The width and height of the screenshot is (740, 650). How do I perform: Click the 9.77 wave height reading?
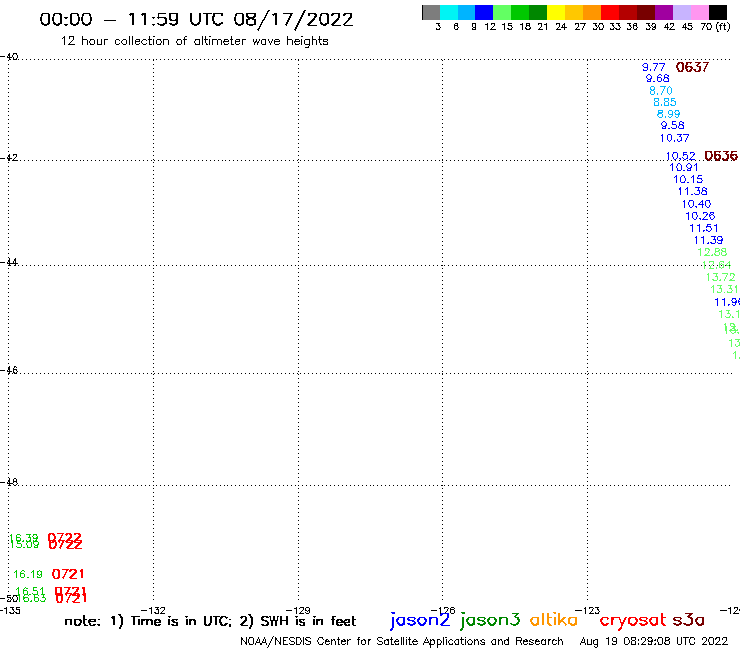654,67
